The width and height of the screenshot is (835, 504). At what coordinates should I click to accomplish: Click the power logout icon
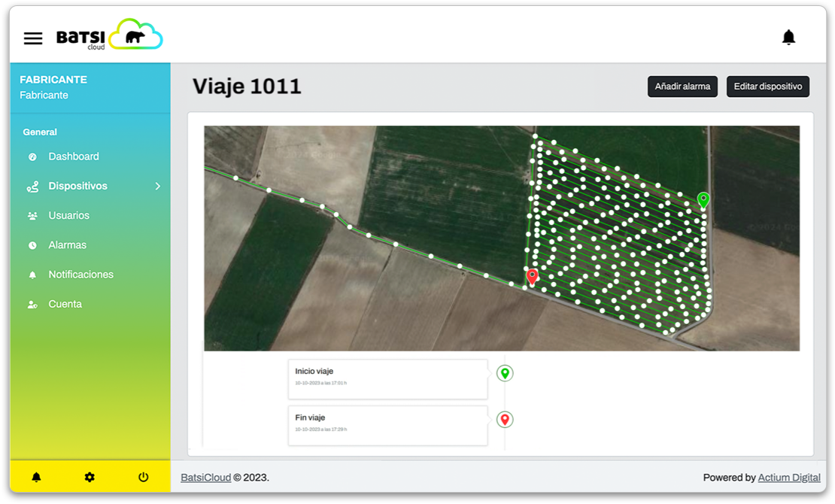144,477
